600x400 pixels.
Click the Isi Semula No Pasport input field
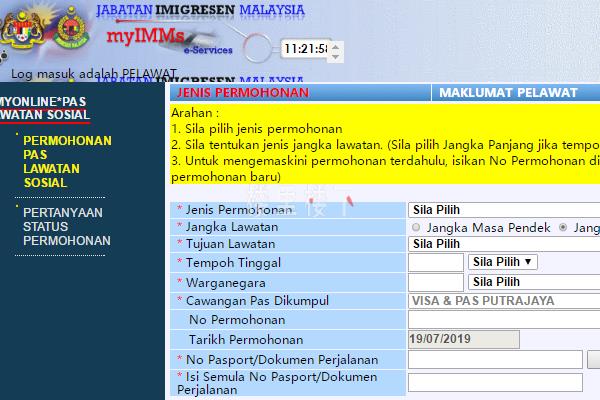tap(494, 382)
